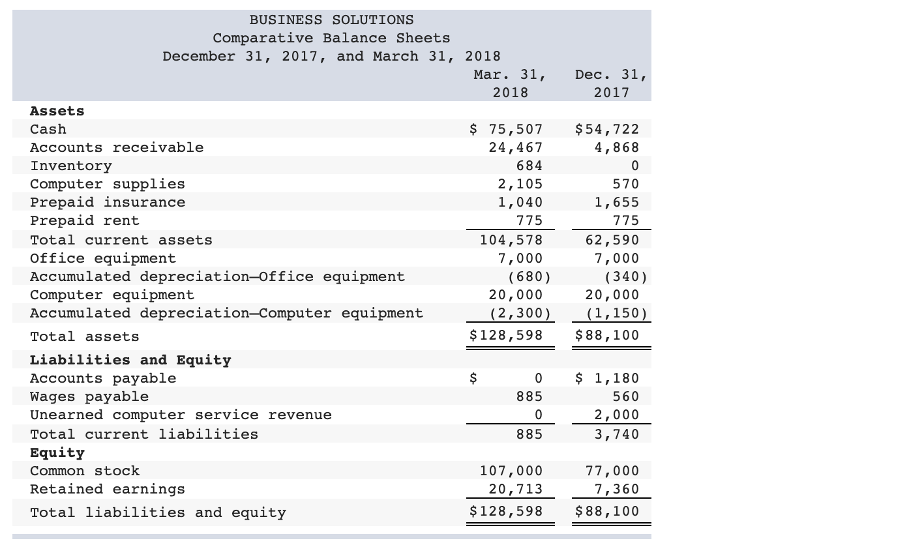This screenshot has height=560, width=924.
Task: Click the 'Retained earnings' row label
Action: 108,489
